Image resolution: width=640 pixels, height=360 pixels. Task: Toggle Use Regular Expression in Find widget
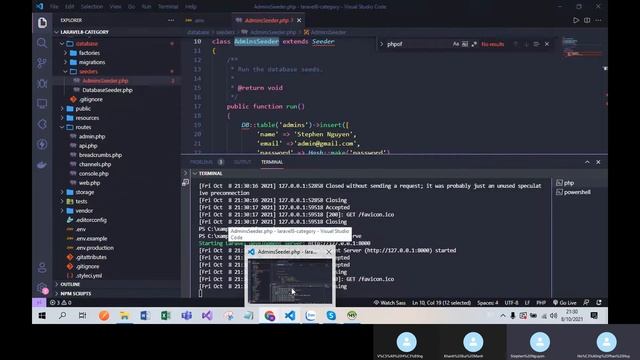[474, 44]
